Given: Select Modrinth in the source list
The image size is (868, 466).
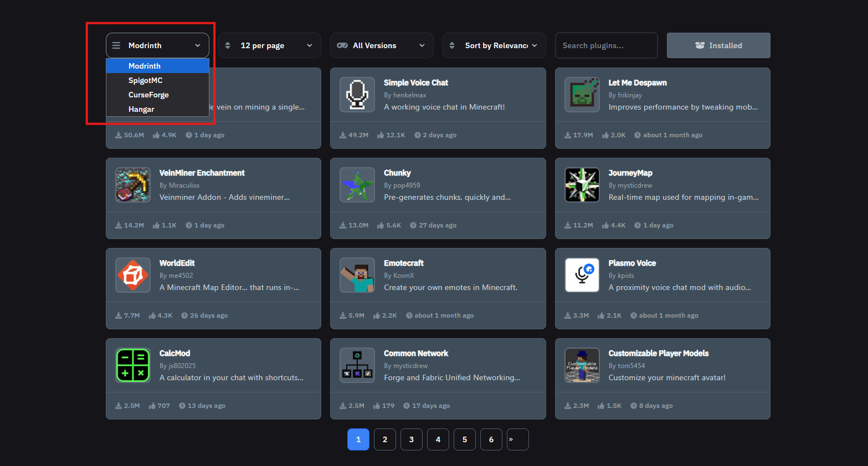Looking at the screenshot, I should tap(157, 66).
